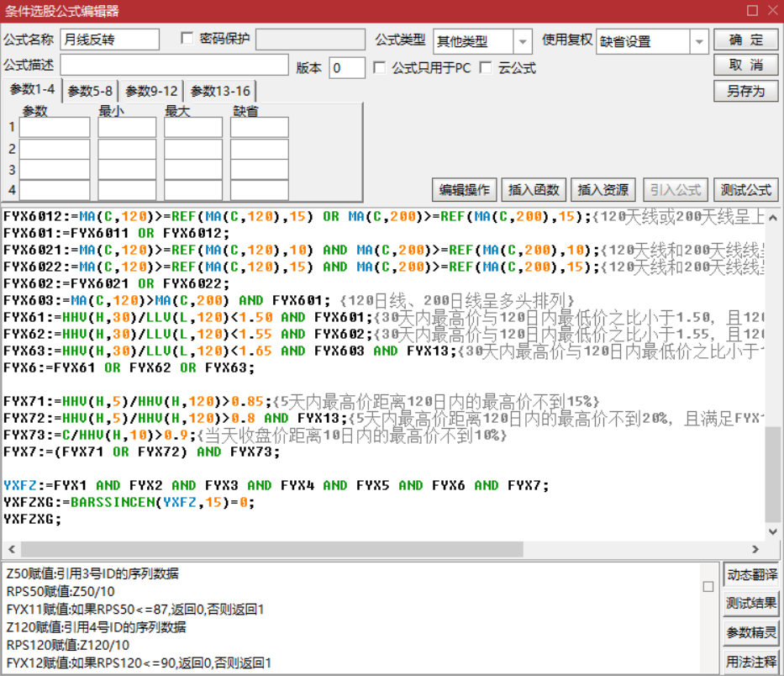Image resolution: width=784 pixels, height=676 pixels.
Task: Expand the 使用复权 dropdown arrow
Action: click(699, 41)
